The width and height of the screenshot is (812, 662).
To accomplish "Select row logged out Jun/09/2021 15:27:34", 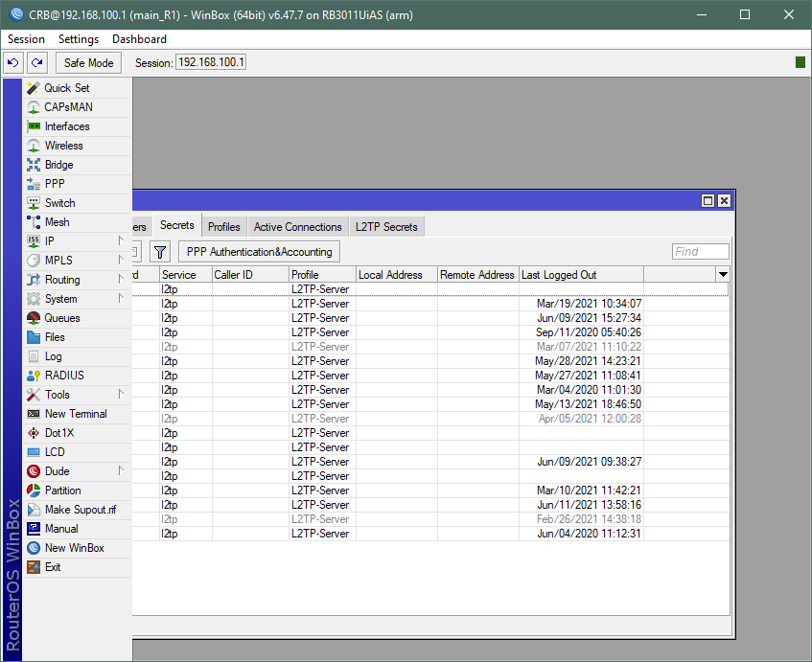I will coord(430,318).
